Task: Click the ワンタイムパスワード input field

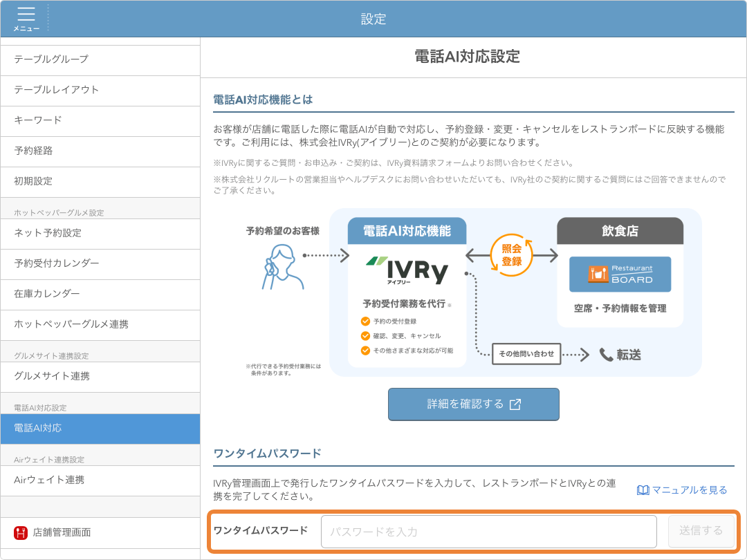Action: [x=489, y=532]
